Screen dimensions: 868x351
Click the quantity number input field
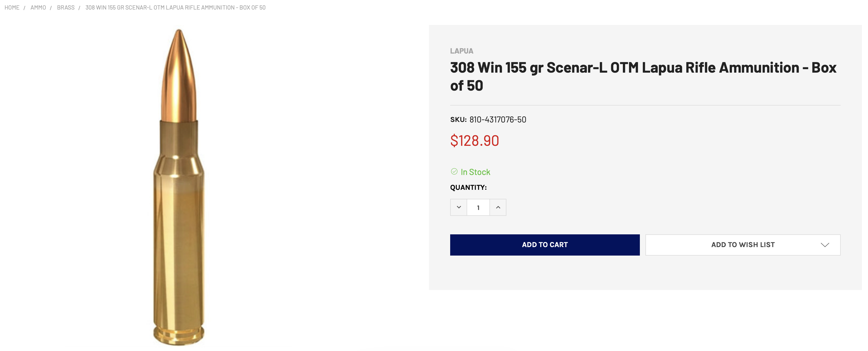(478, 208)
